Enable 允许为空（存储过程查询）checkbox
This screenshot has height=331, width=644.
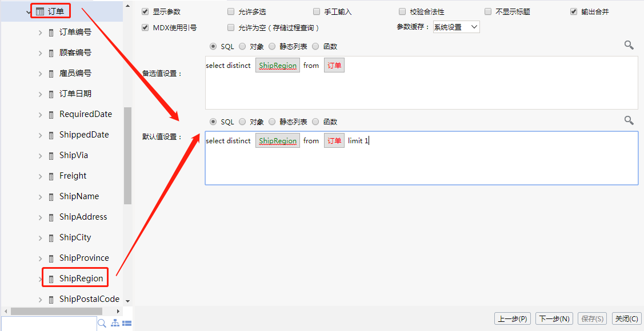231,27
